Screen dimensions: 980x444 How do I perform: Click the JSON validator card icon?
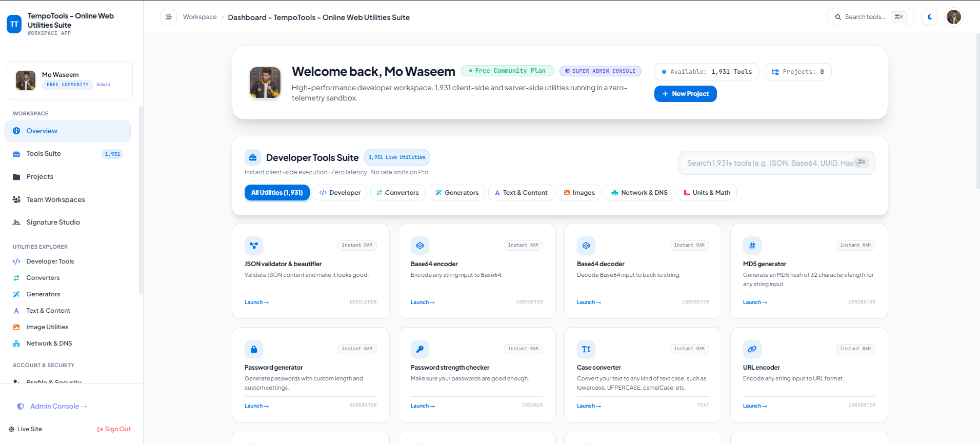click(254, 246)
